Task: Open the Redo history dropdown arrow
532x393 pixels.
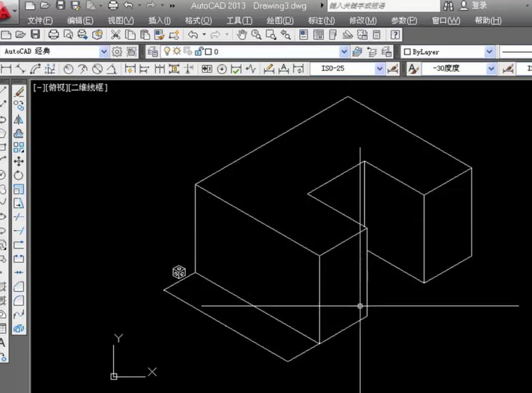Action: pyautogui.click(x=227, y=35)
